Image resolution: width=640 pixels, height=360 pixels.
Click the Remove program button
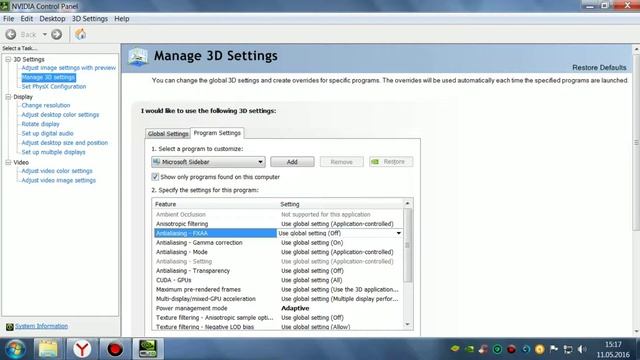(x=342, y=162)
